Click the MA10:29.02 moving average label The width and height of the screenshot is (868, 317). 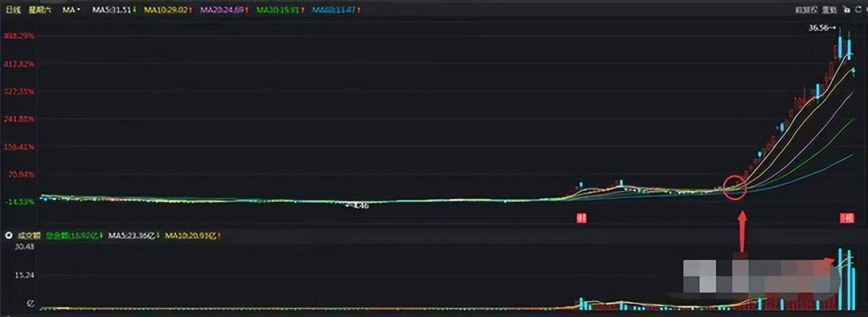coord(167,10)
